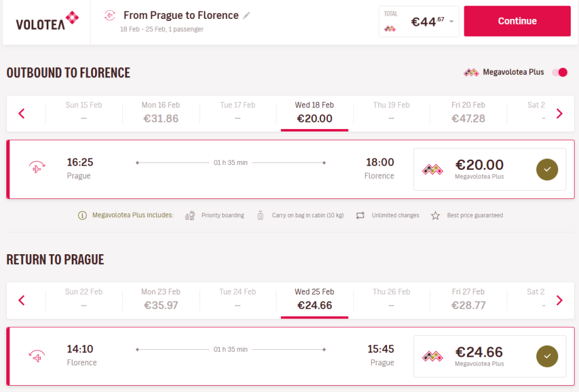
Task: Click the return flight plane icon
Action: pos(37,356)
